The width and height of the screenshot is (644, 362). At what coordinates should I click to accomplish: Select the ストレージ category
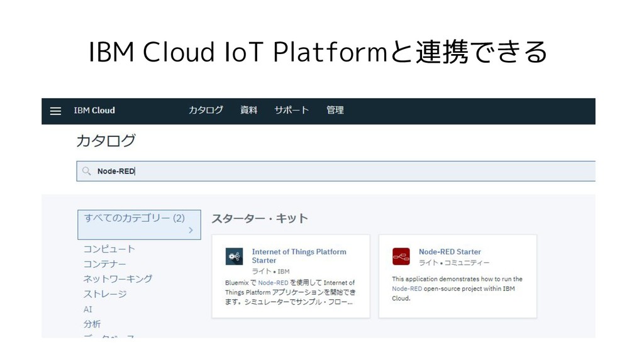105,294
